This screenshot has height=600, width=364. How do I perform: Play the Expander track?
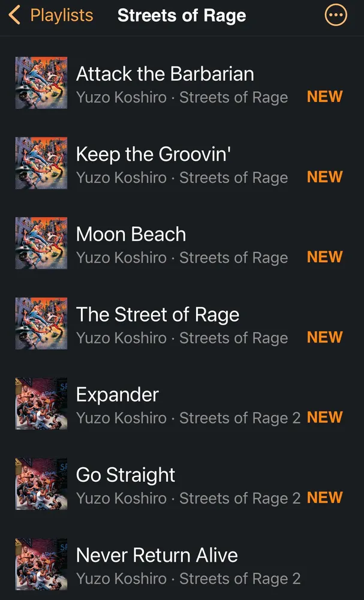(117, 395)
